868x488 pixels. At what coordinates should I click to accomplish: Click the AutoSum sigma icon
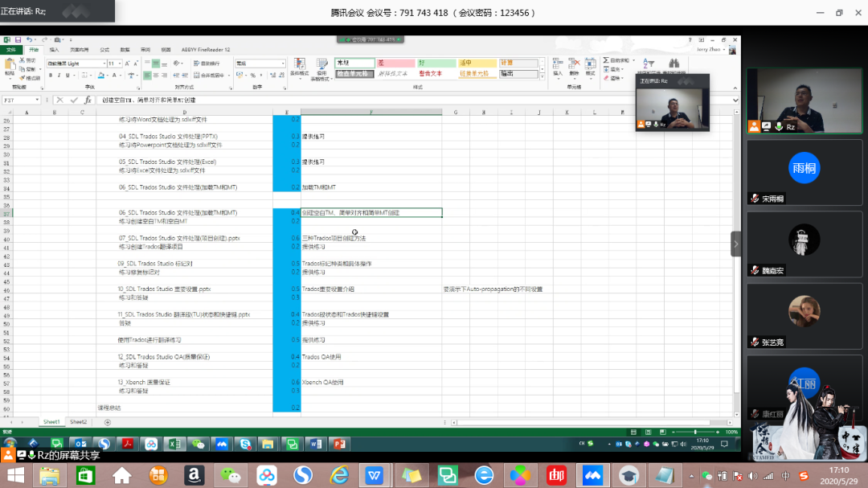coord(607,60)
